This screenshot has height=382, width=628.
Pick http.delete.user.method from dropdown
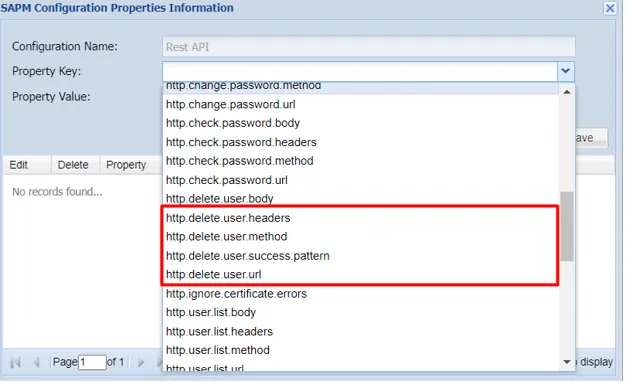360,237
